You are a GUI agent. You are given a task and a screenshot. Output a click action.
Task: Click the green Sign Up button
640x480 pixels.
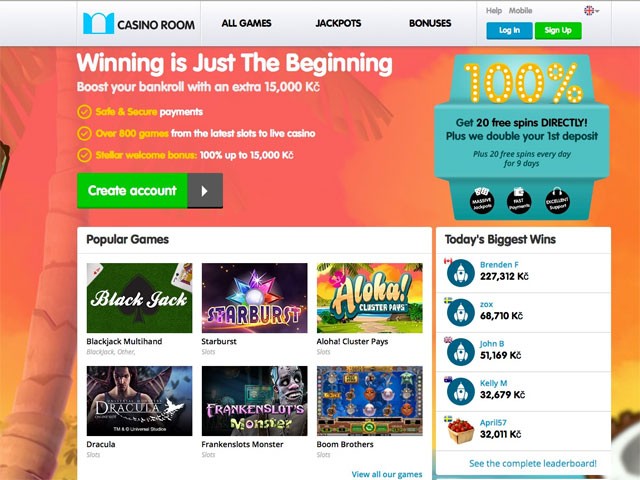coord(558,31)
